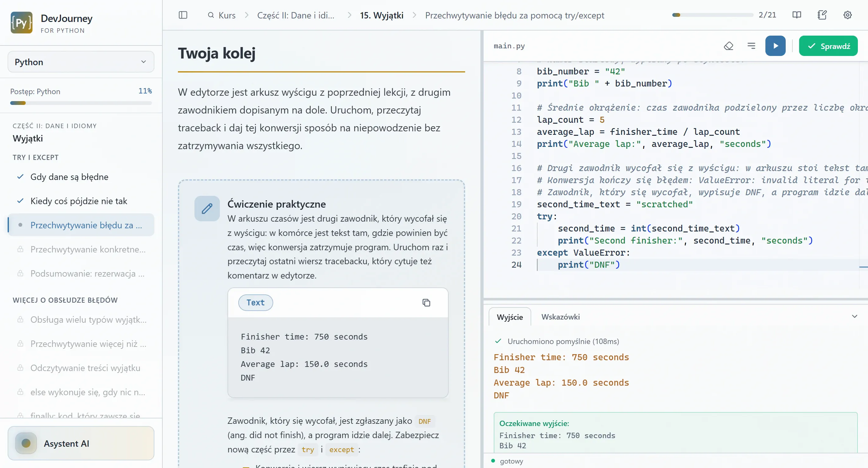Click the Postęp: Python progress bar

click(x=81, y=103)
